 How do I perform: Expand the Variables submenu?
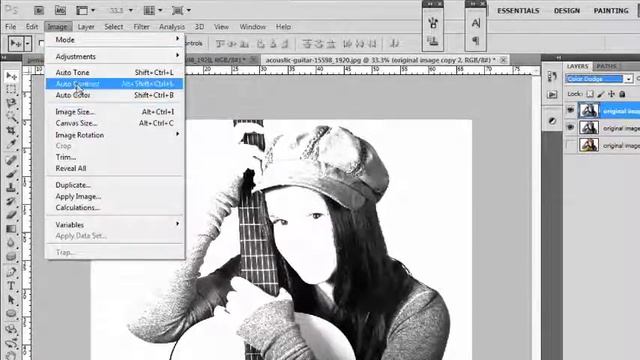point(115,224)
